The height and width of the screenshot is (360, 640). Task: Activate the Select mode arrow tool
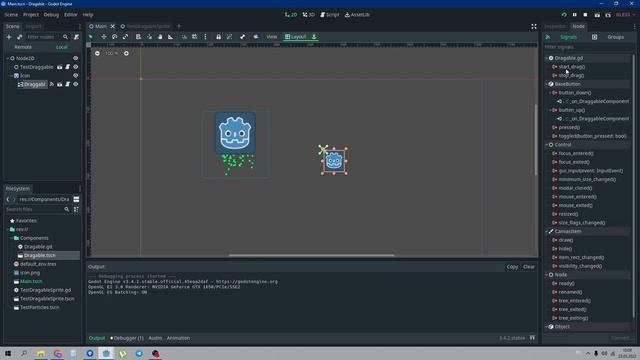coord(91,37)
